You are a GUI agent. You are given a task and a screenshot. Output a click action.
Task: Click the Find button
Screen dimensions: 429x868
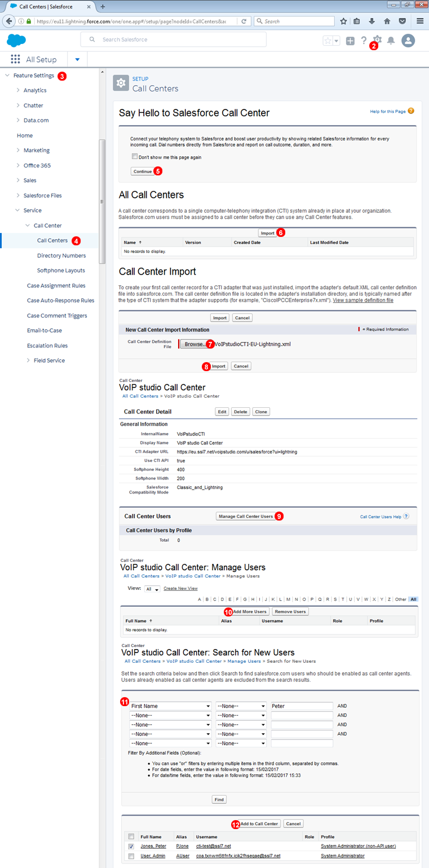click(219, 799)
